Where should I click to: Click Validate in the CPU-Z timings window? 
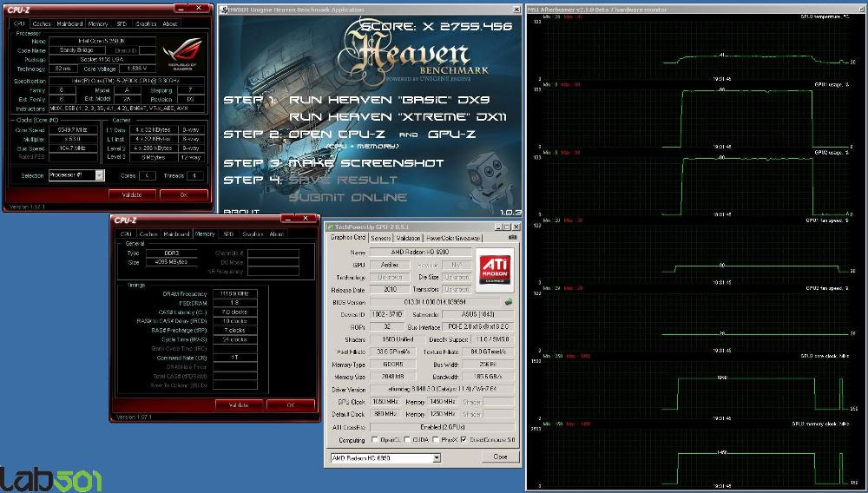click(x=239, y=405)
